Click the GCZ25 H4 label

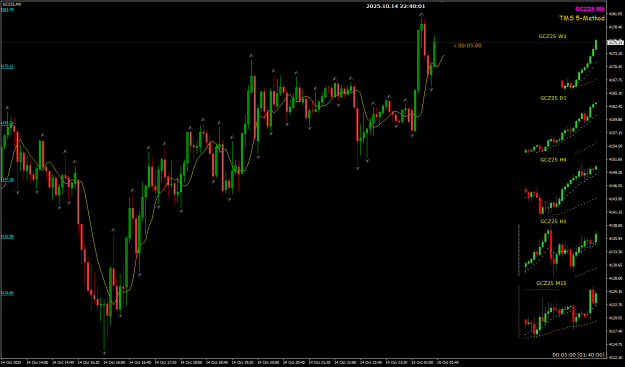553,160
